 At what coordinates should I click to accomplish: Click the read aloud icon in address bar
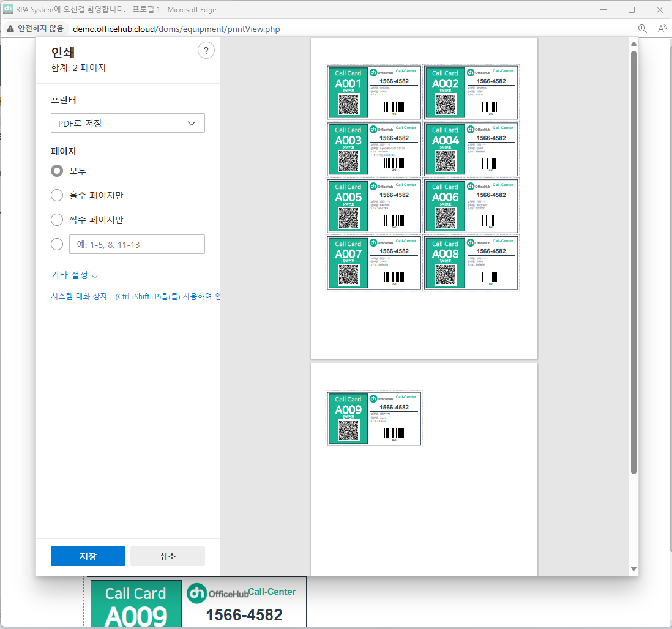[x=662, y=29]
